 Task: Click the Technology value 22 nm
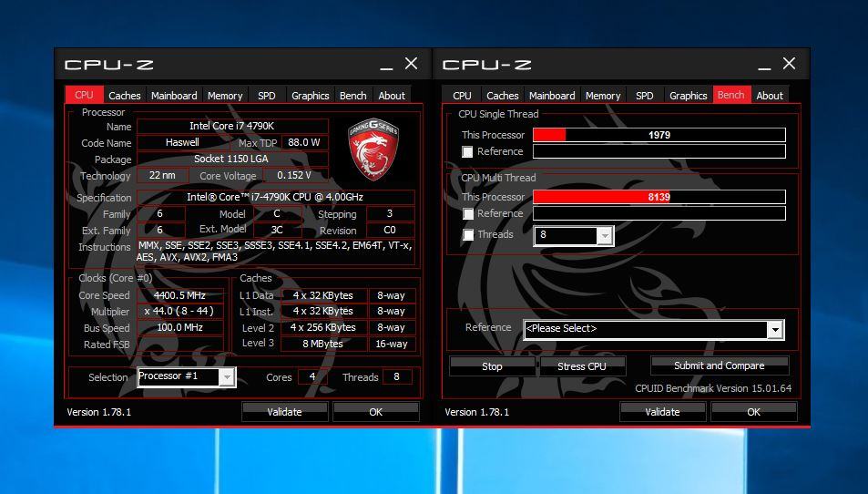[161, 175]
